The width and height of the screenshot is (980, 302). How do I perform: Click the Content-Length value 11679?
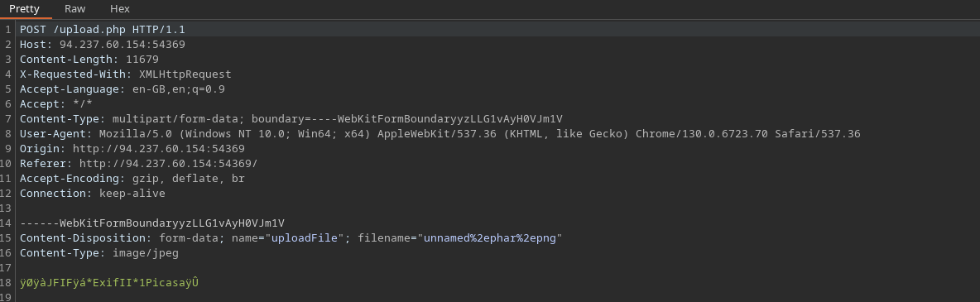click(142, 60)
